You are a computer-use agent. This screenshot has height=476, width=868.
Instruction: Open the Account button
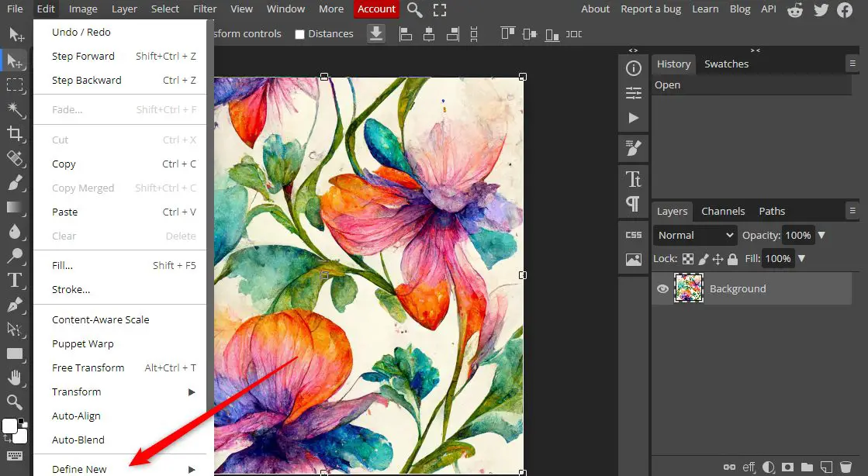[x=376, y=9]
